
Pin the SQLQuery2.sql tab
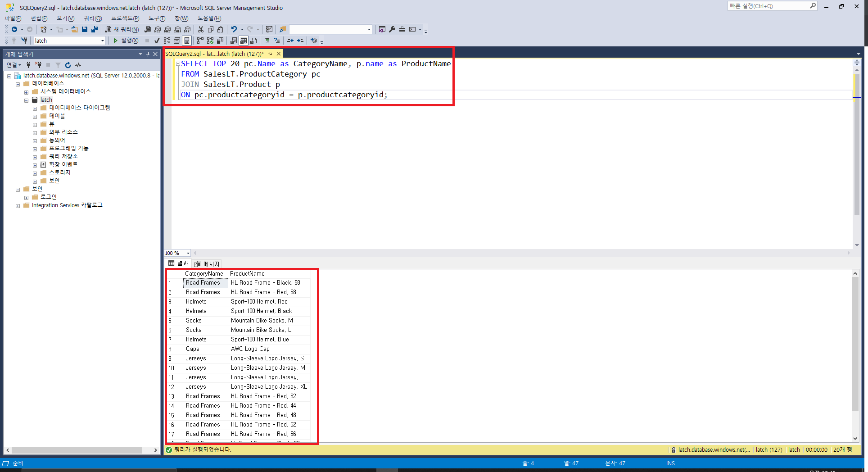pyautogui.click(x=270, y=54)
